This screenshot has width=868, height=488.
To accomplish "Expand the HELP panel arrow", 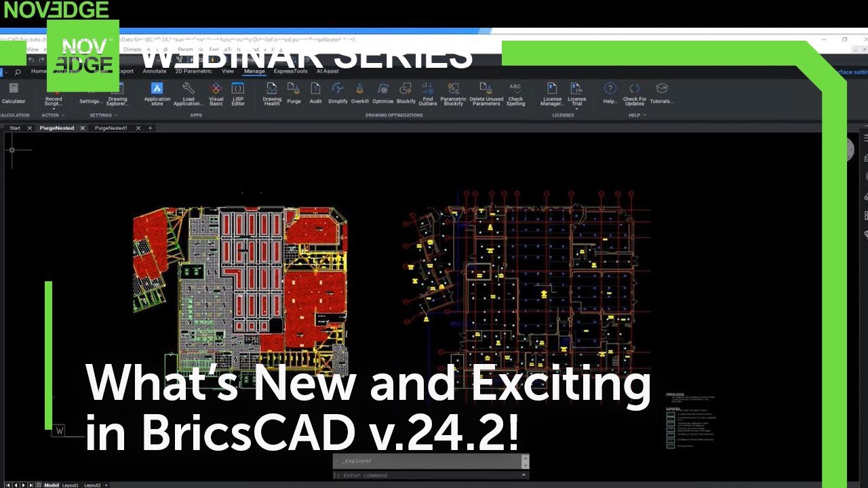I will pos(644,115).
